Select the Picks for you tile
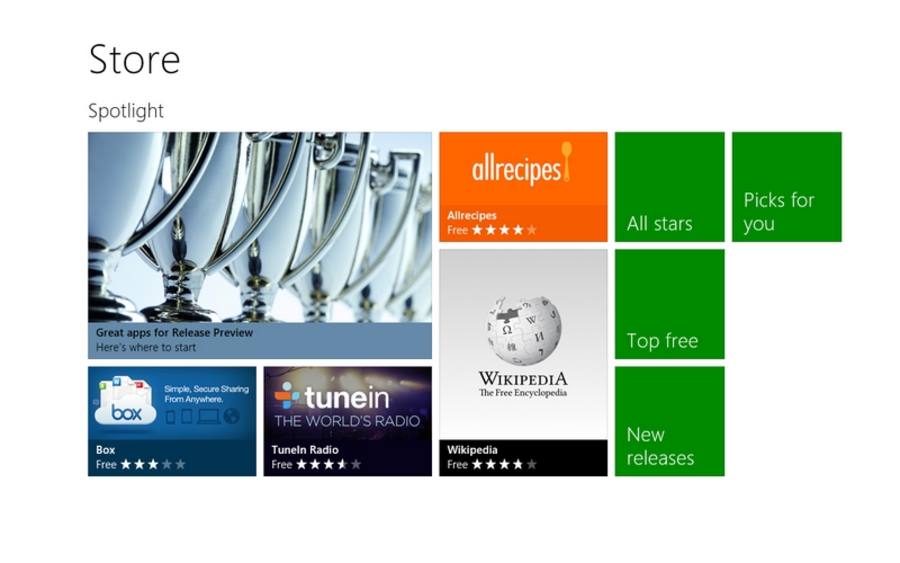 [786, 187]
